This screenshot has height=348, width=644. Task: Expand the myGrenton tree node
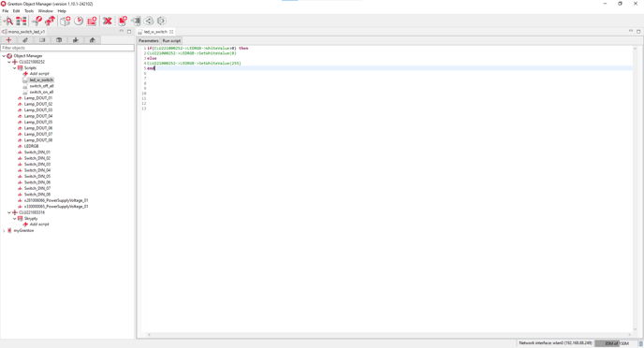click(x=4, y=231)
